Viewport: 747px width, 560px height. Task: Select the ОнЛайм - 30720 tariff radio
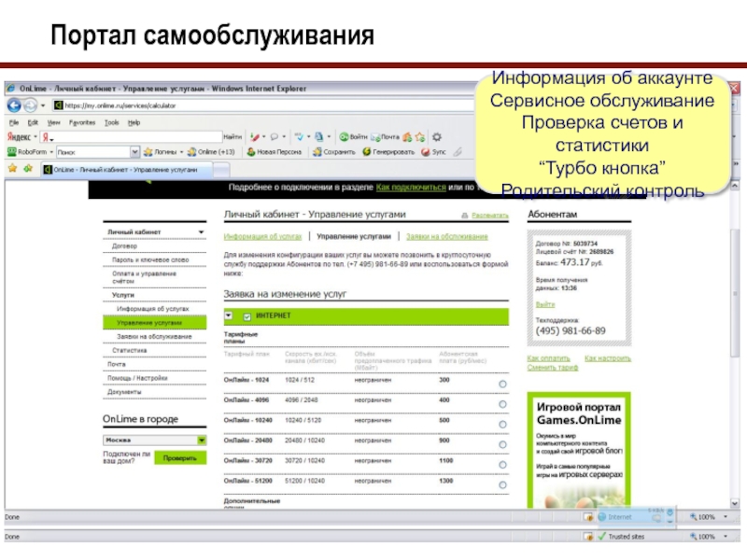[502, 465]
